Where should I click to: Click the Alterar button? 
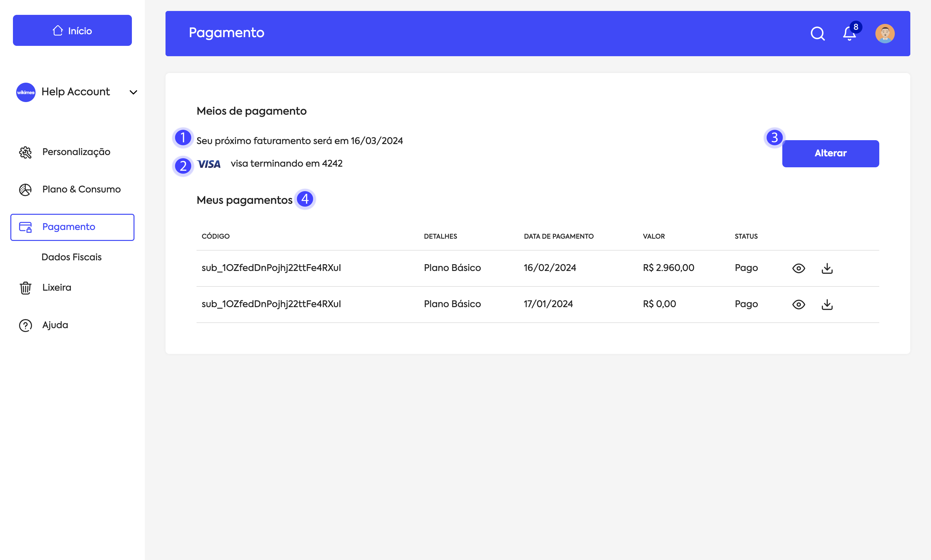click(x=830, y=154)
